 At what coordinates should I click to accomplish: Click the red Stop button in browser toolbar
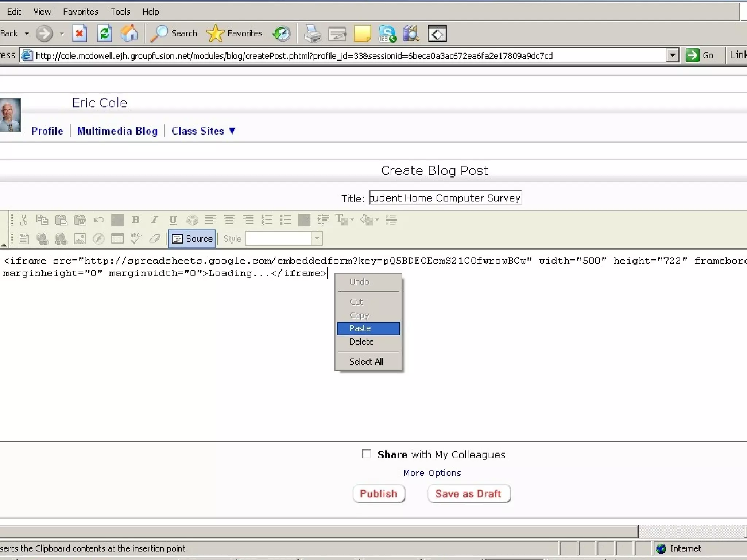click(79, 34)
